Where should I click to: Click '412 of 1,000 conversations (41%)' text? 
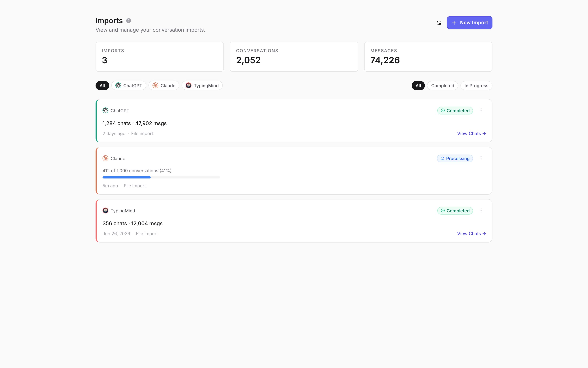click(x=137, y=171)
